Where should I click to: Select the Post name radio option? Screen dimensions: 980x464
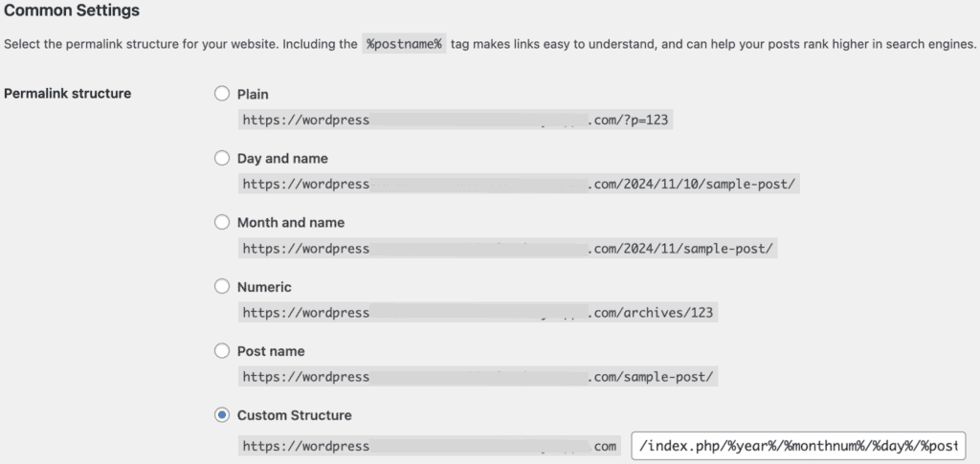pyautogui.click(x=222, y=351)
